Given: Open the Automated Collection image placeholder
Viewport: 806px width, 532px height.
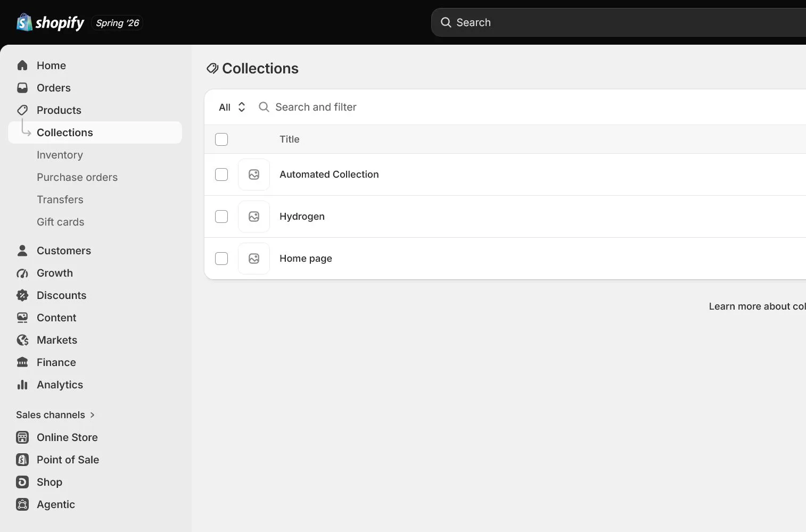Looking at the screenshot, I should (x=254, y=174).
